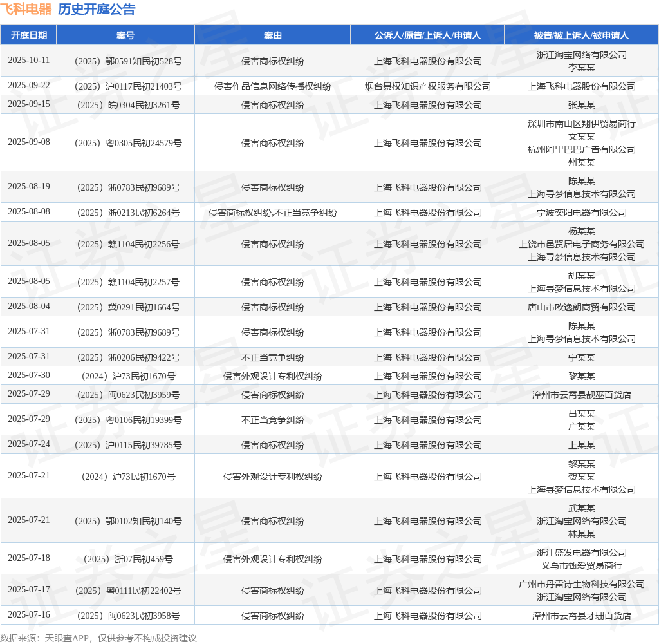Select case number "浙07民初459号"

pyautogui.click(x=128, y=559)
